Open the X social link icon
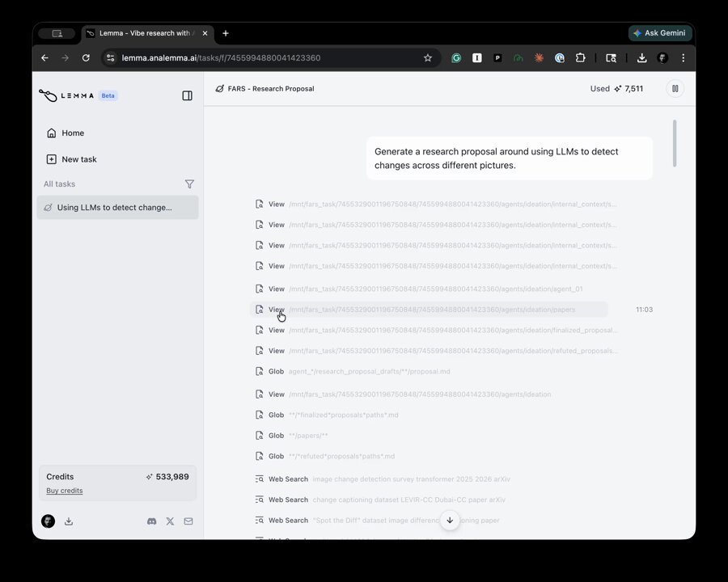The width and height of the screenshot is (728, 582). (170, 521)
